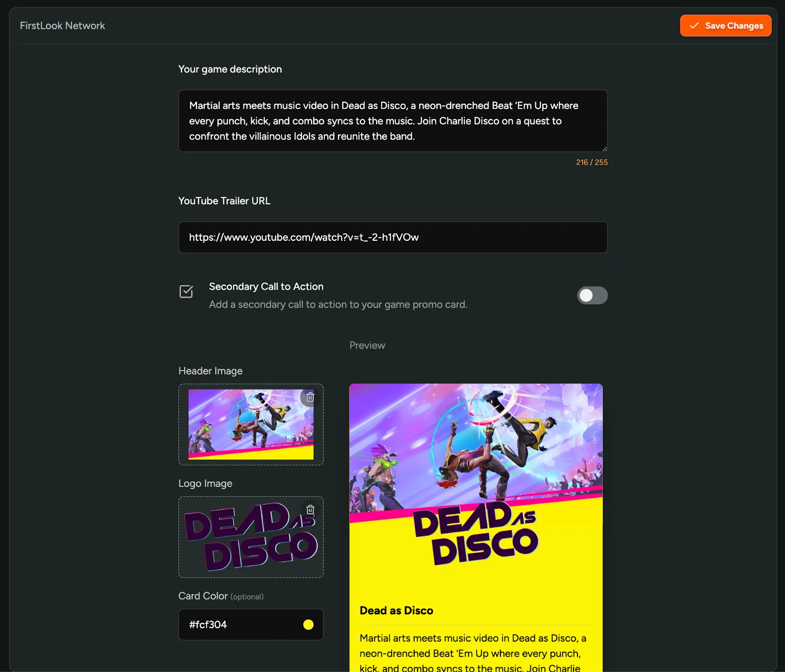Viewport: 785px width, 672px height.
Task: Enable the Secondary Call to Action toggle
Action: click(592, 295)
